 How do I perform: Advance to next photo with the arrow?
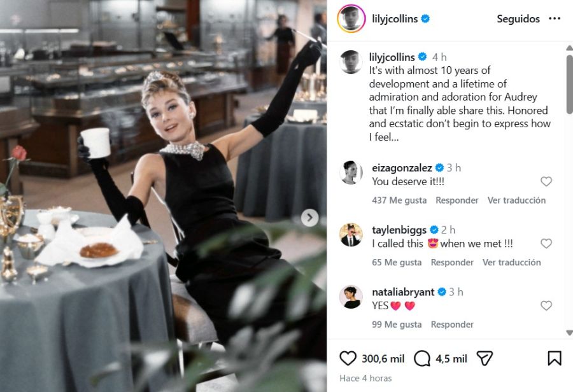(309, 217)
